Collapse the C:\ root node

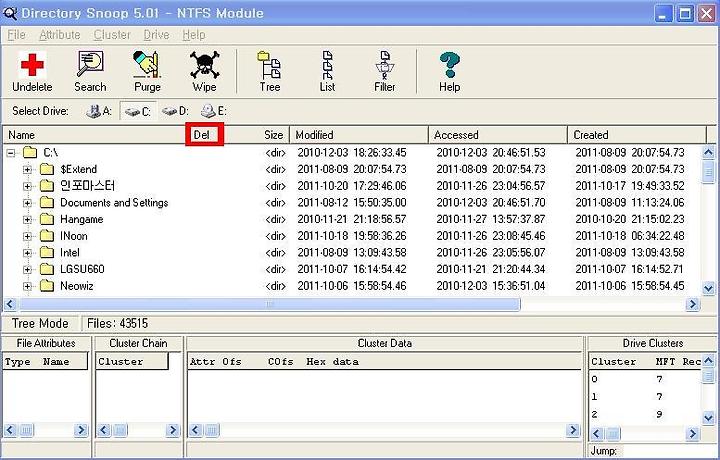tap(11, 153)
